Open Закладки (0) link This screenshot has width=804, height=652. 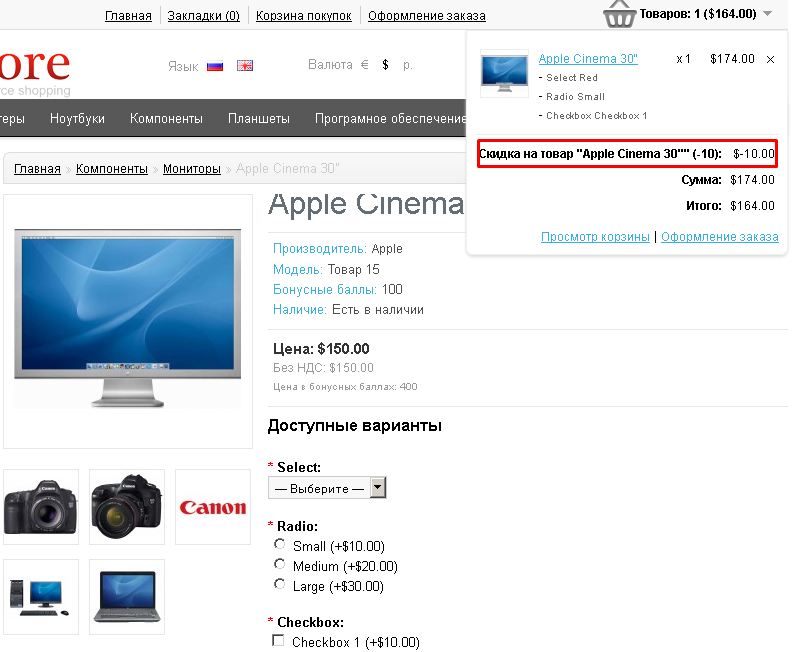(204, 16)
